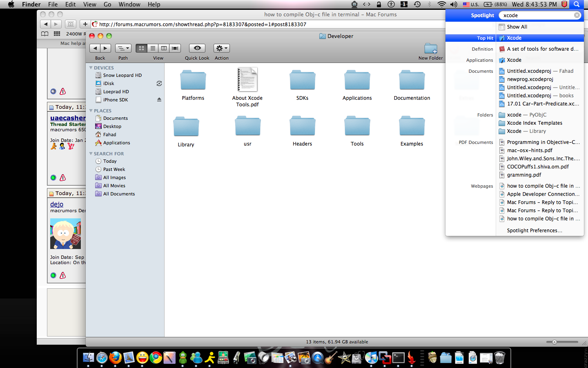Open the Headers folder
Screen dimensions: 588x368
[303, 126]
